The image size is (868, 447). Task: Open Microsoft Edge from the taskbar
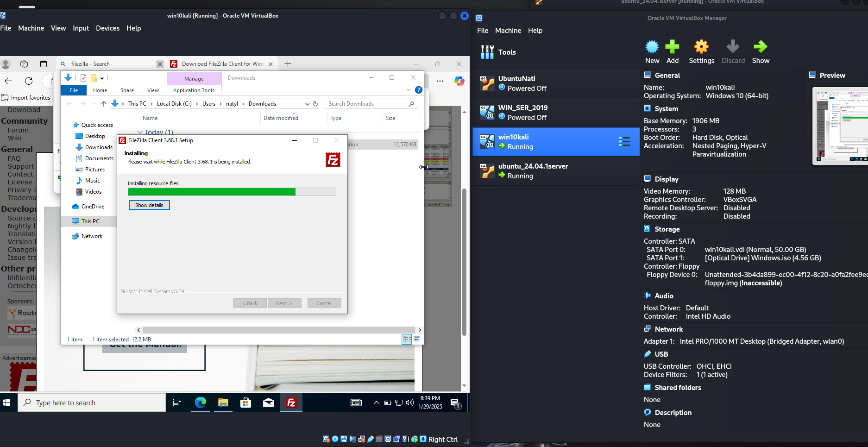[200, 403]
